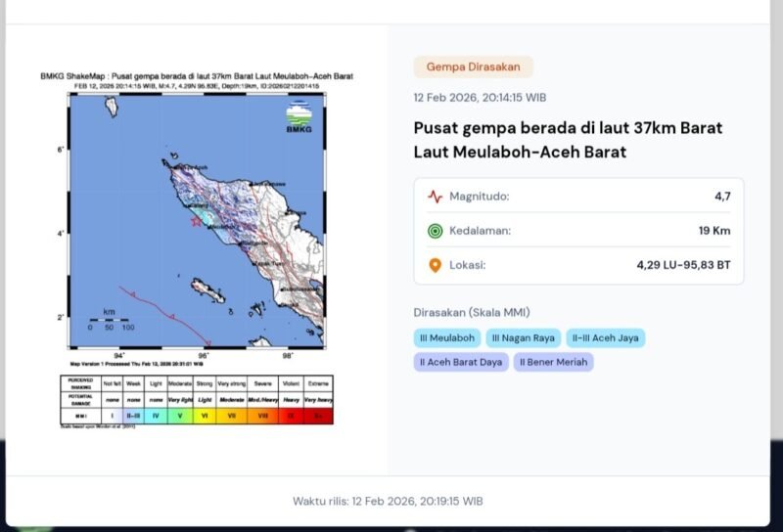Click the MMI VII orange legend cell
Viewport: 783px width, 532px height.
[232, 416]
